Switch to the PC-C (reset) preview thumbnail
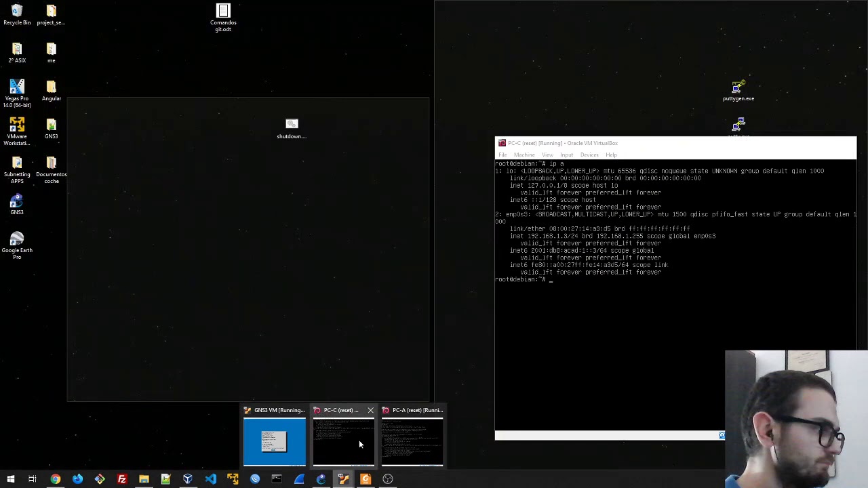This screenshot has height=488, width=868. [343, 442]
